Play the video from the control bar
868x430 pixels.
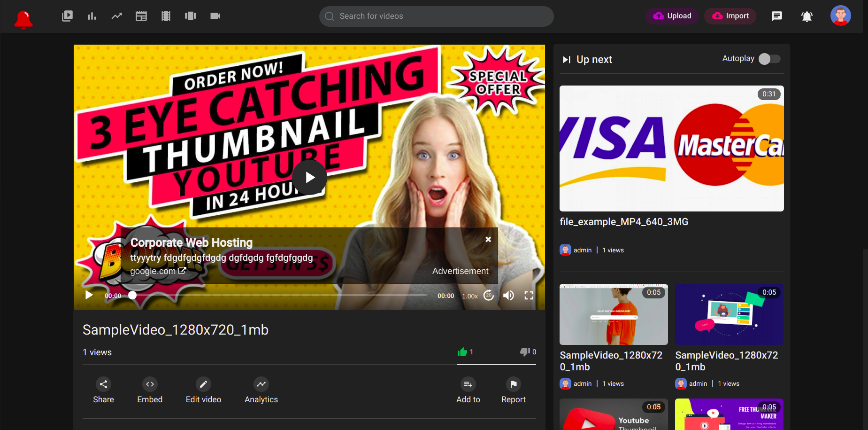pos(89,295)
